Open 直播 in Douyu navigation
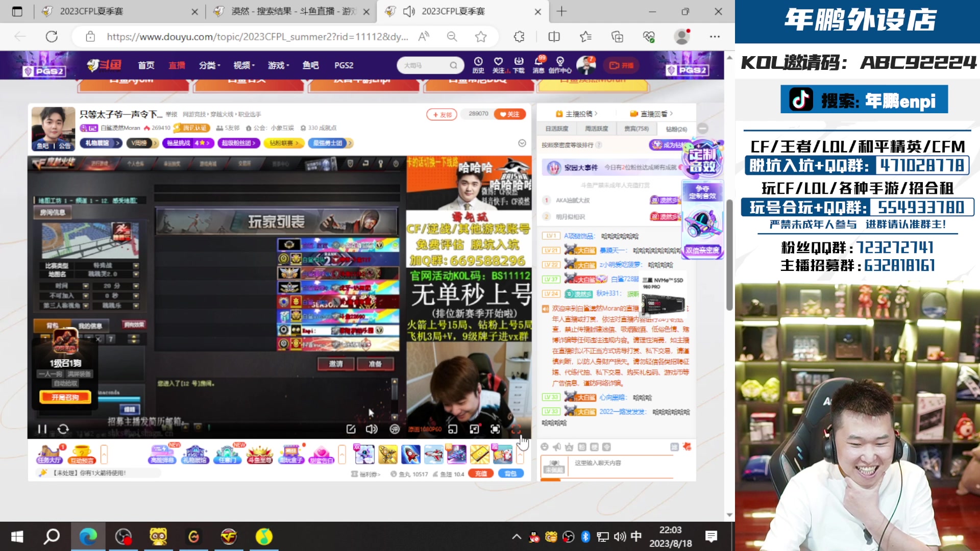 pyautogui.click(x=177, y=65)
